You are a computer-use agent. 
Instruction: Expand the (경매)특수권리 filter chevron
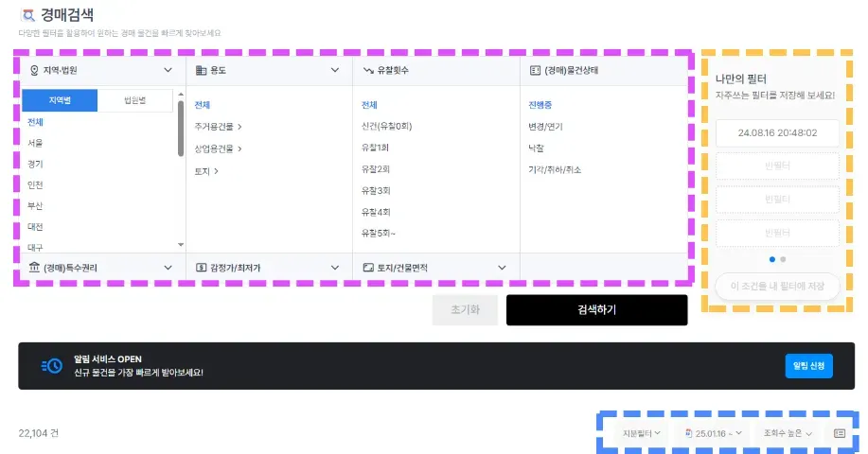[168, 268]
